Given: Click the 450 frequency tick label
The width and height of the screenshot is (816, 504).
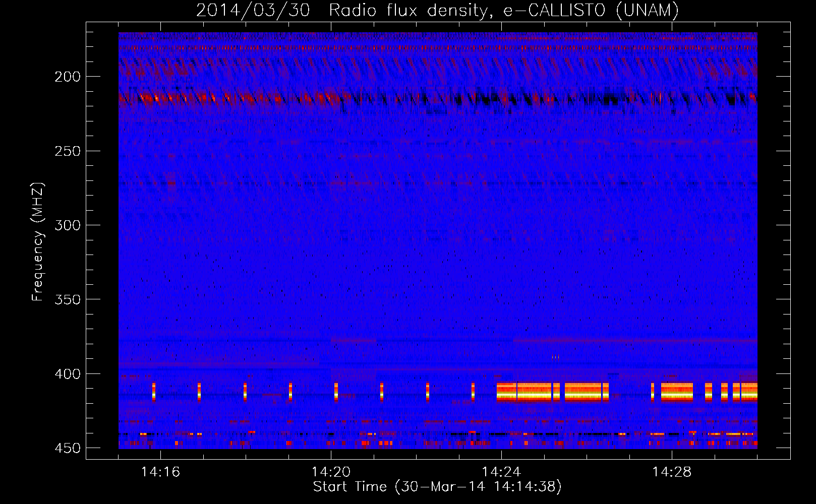Looking at the screenshot, I should (x=68, y=448).
